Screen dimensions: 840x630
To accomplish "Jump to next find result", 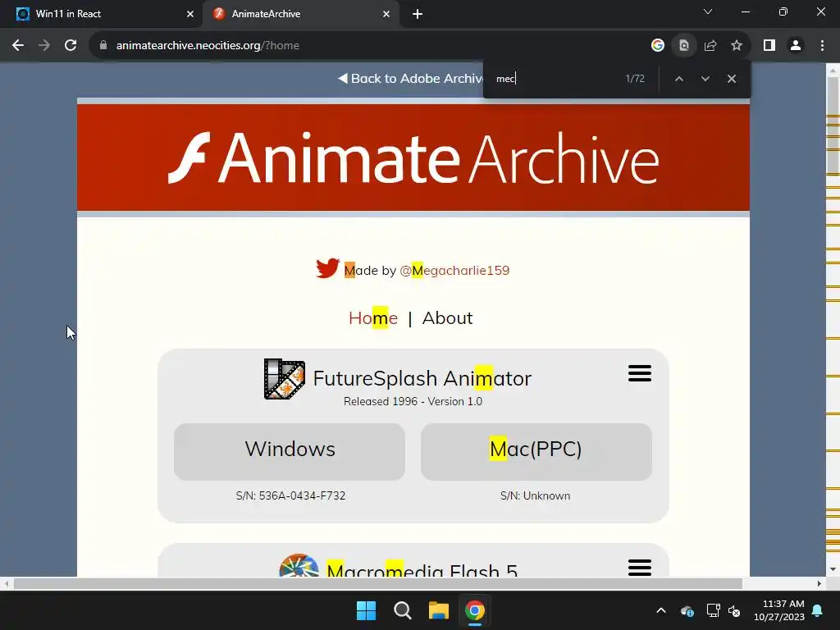I will coord(705,79).
